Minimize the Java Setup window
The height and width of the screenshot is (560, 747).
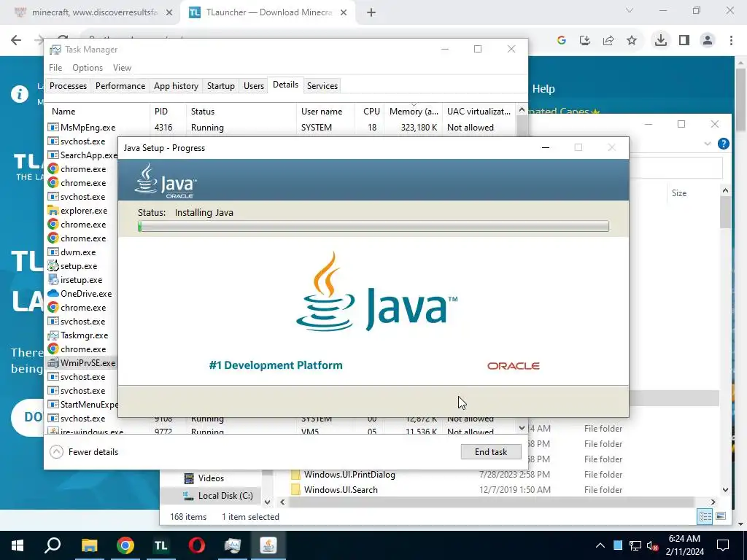point(546,147)
